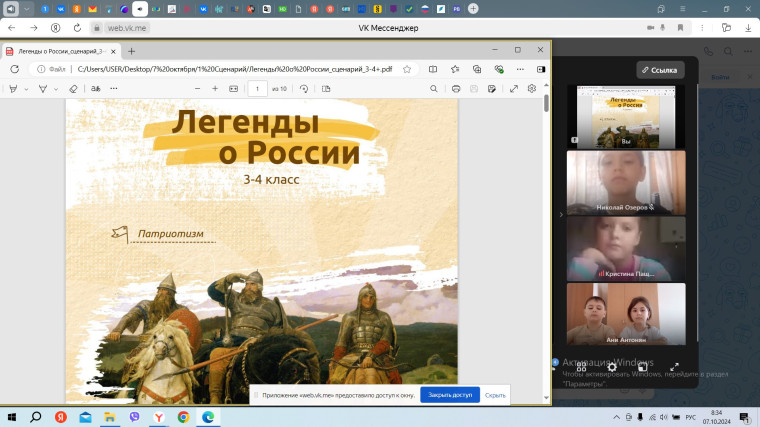Click the scroll down arrow of the PDF viewer
The height and width of the screenshot is (427, 760).
(546, 398)
